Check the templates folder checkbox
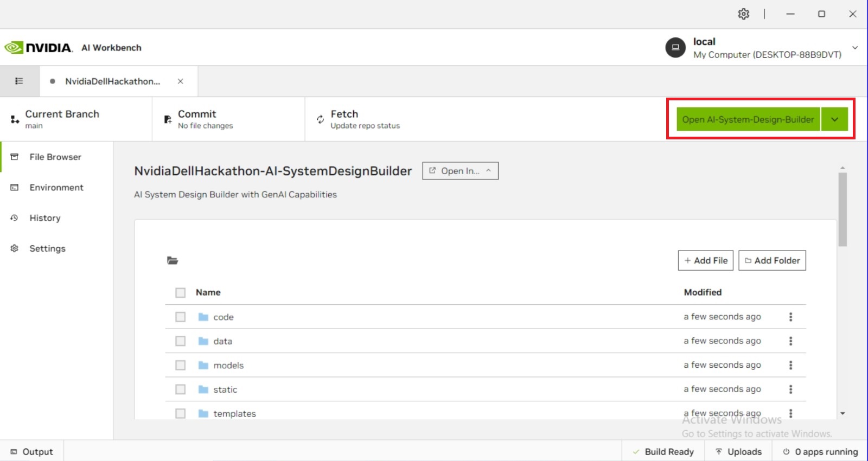Image resolution: width=868 pixels, height=461 pixels. (181, 414)
